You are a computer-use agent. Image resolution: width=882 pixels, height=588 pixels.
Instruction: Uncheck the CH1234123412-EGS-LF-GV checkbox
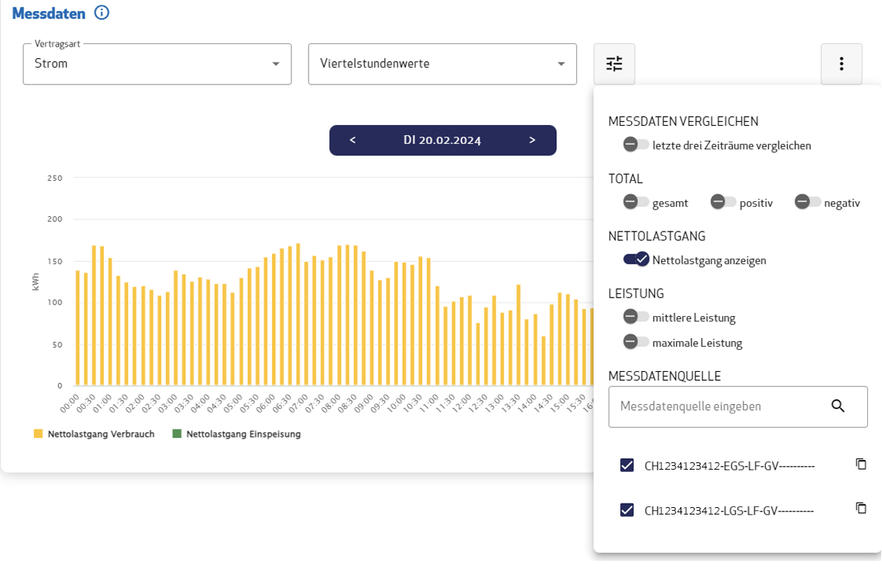[627, 465]
